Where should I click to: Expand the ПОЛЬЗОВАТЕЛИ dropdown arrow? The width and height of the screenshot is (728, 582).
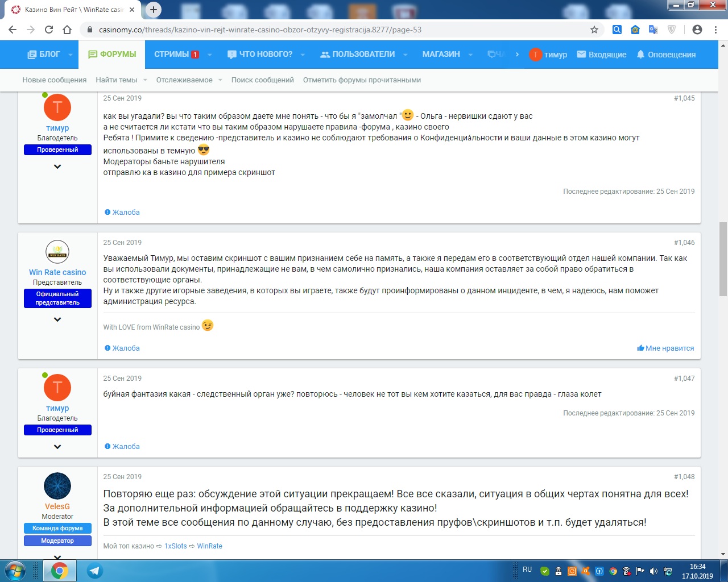pos(405,55)
